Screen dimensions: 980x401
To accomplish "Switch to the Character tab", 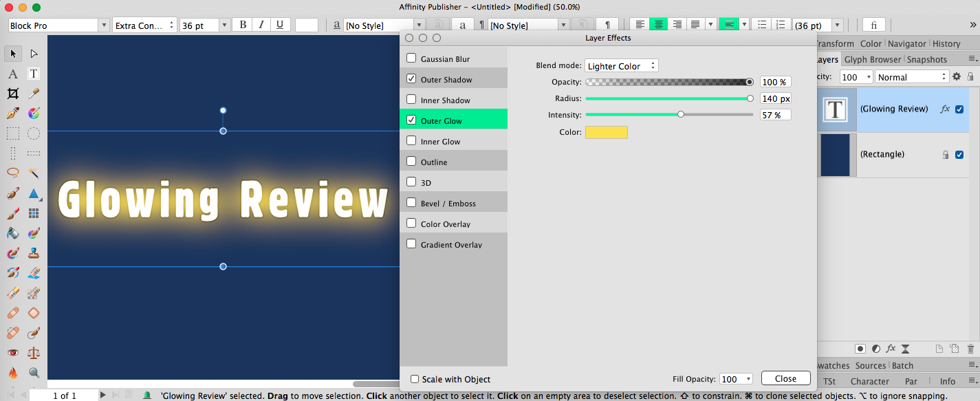I will (869, 381).
